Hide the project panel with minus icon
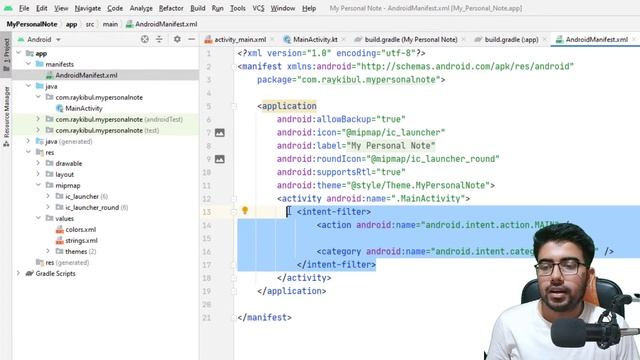This screenshot has width=640, height=360. click(191, 39)
